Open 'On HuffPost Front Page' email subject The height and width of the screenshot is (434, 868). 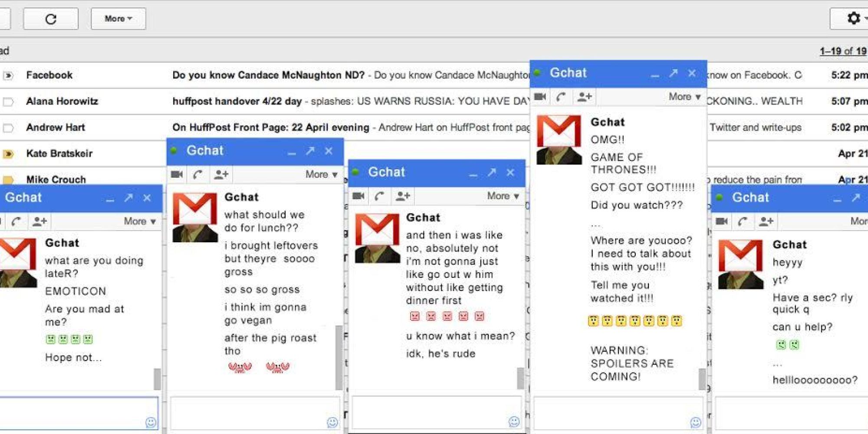coord(271,127)
